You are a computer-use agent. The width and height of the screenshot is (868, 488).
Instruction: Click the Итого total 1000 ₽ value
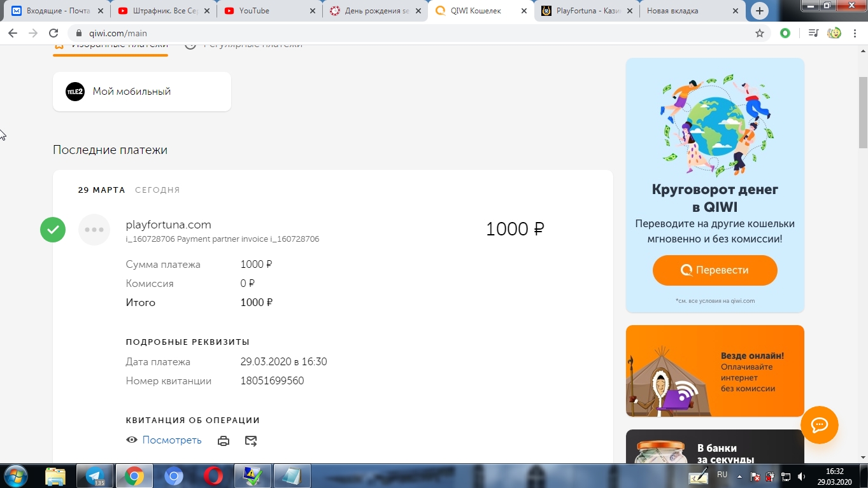click(257, 303)
